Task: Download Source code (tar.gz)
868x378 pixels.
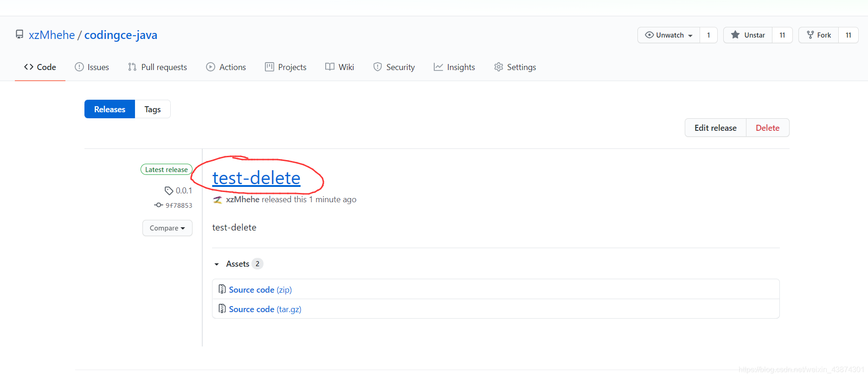Action: [x=265, y=309]
